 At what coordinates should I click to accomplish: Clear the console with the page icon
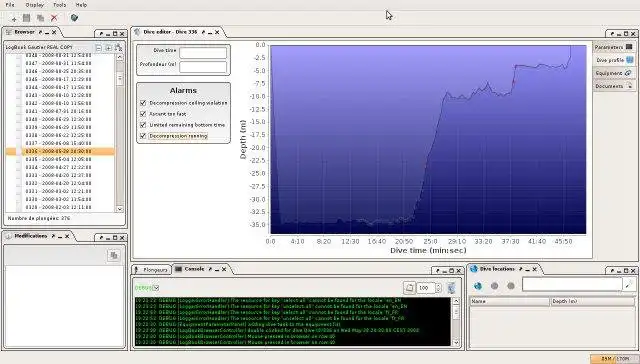tap(409, 288)
